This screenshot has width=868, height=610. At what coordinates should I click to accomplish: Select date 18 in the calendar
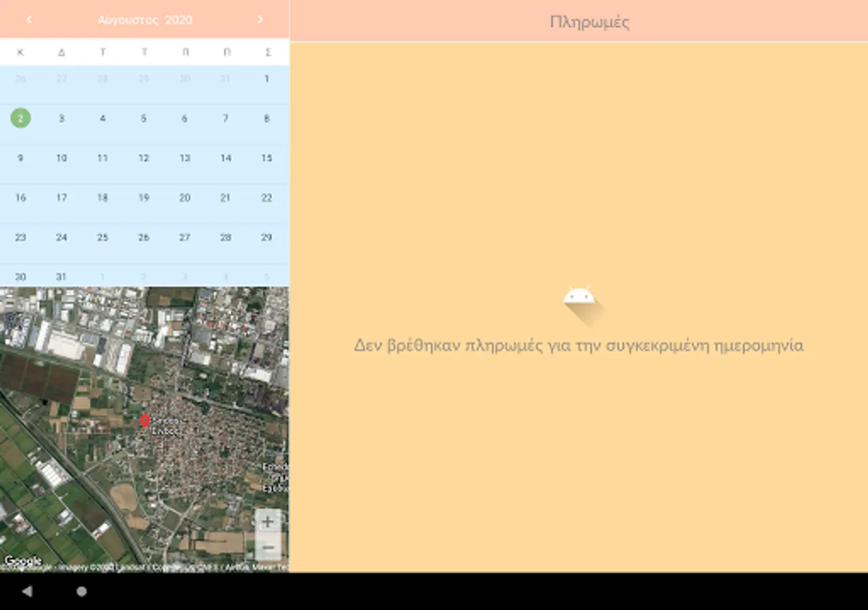(102, 198)
